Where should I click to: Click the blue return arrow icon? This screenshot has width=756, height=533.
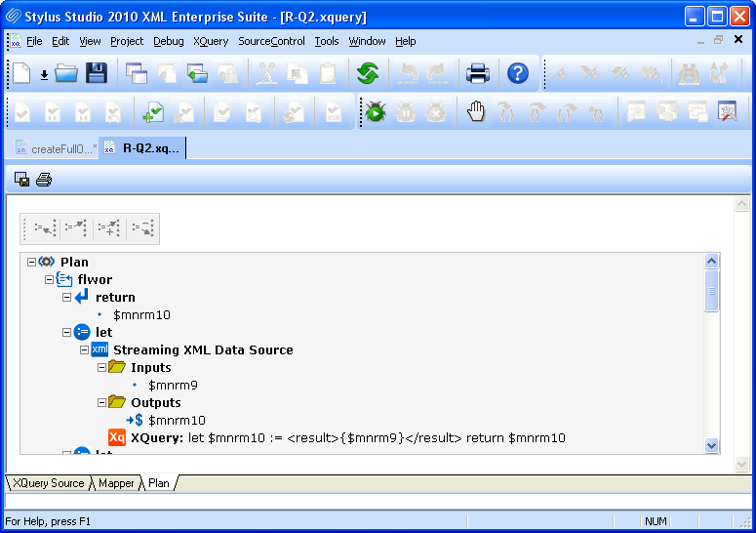click(x=82, y=296)
